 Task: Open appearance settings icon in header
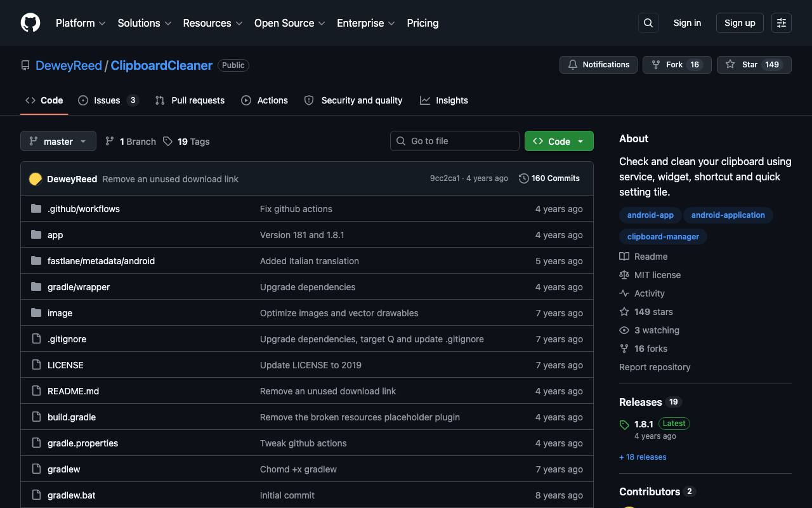(782, 23)
